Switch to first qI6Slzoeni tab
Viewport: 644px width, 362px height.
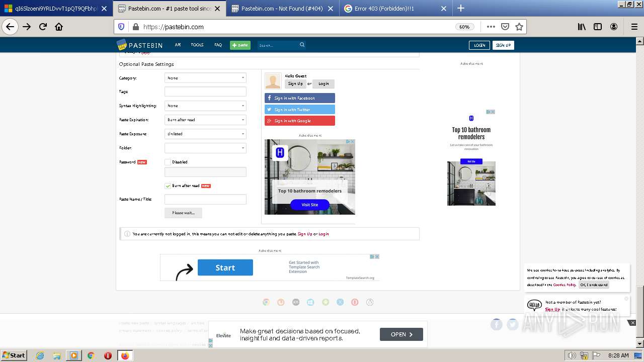(x=56, y=8)
